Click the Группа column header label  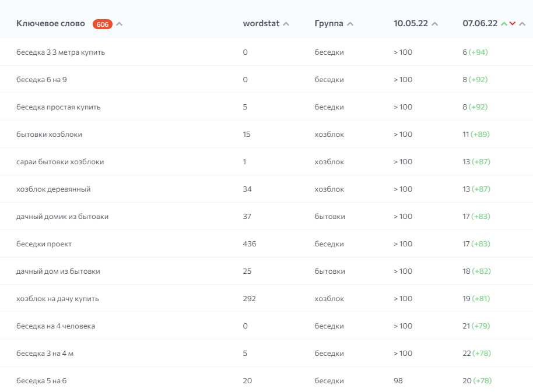point(329,23)
